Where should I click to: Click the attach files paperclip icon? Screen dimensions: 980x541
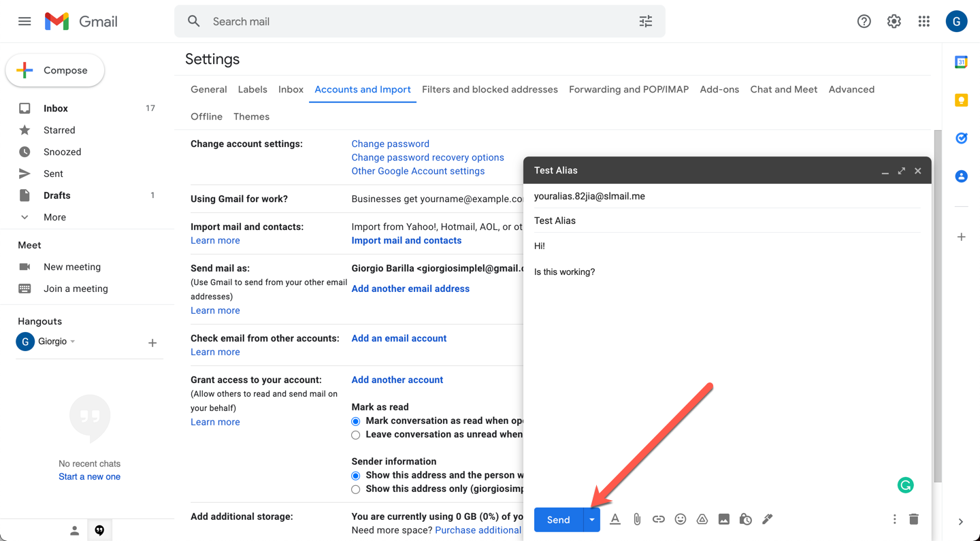point(636,519)
